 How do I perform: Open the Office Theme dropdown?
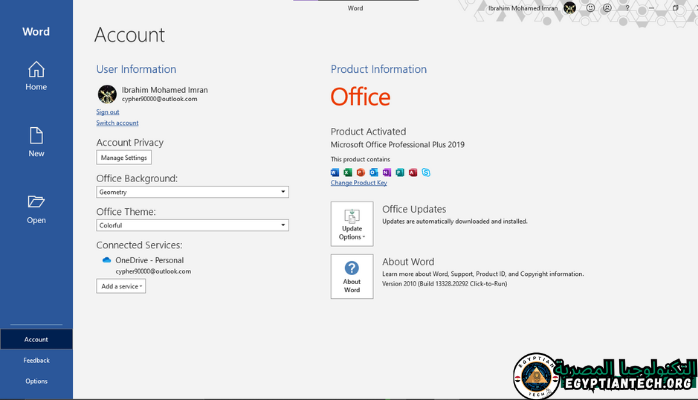click(x=192, y=225)
